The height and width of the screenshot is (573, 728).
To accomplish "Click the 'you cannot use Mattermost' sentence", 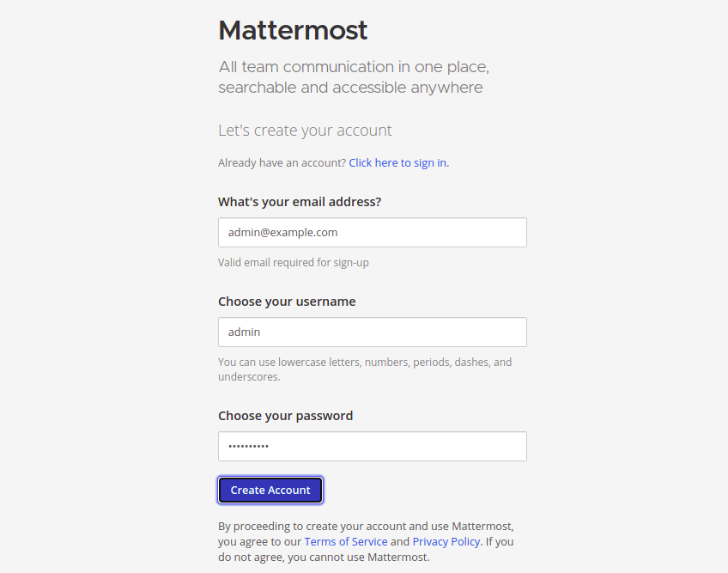I will pyautogui.click(x=359, y=557).
